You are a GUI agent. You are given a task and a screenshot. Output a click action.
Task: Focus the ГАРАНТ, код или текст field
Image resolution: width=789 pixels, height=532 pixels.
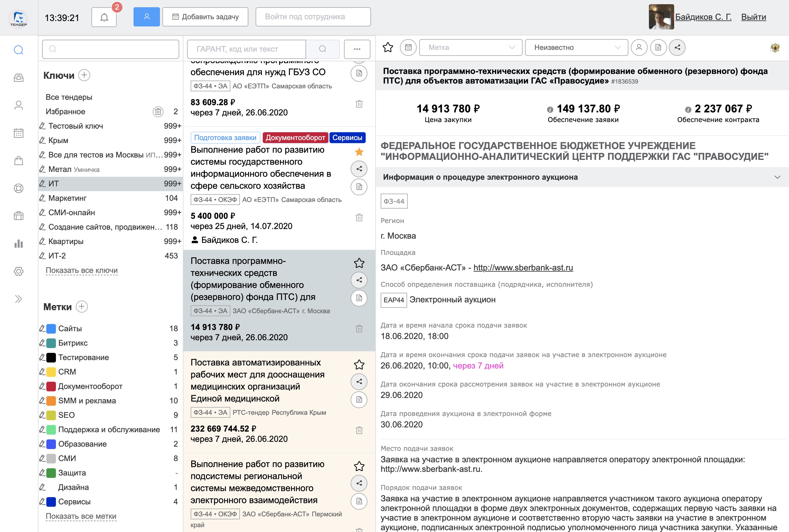(x=247, y=49)
